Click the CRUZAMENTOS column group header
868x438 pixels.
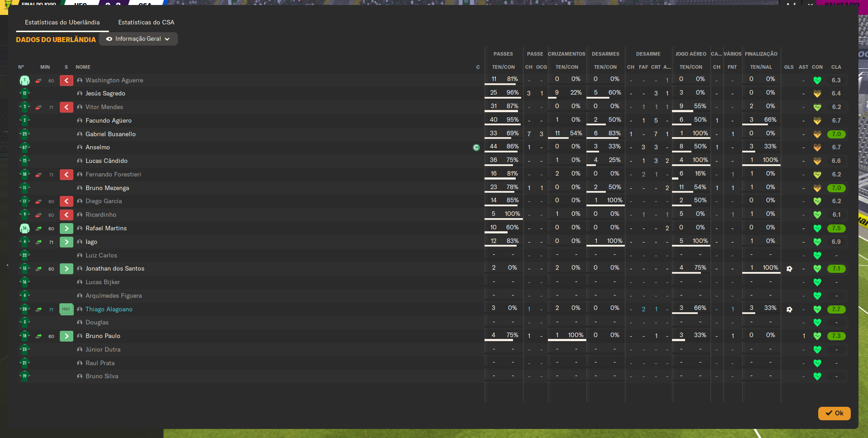pyautogui.click(x=566, y=54)
